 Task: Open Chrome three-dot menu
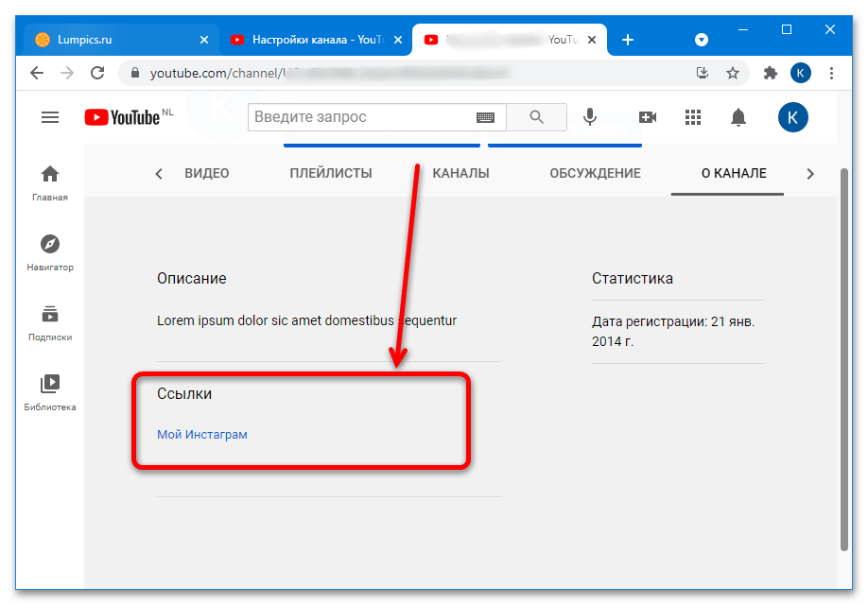[x=831, y=73]
